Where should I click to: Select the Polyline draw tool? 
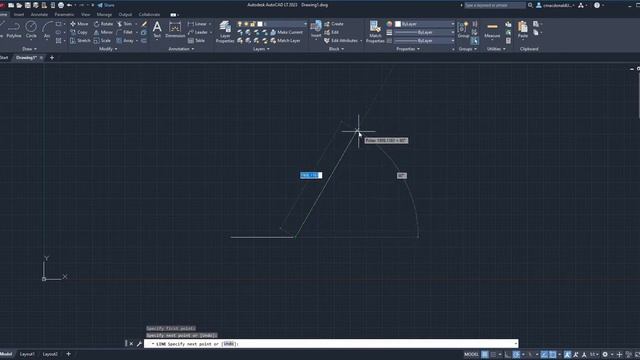[13, 30]
